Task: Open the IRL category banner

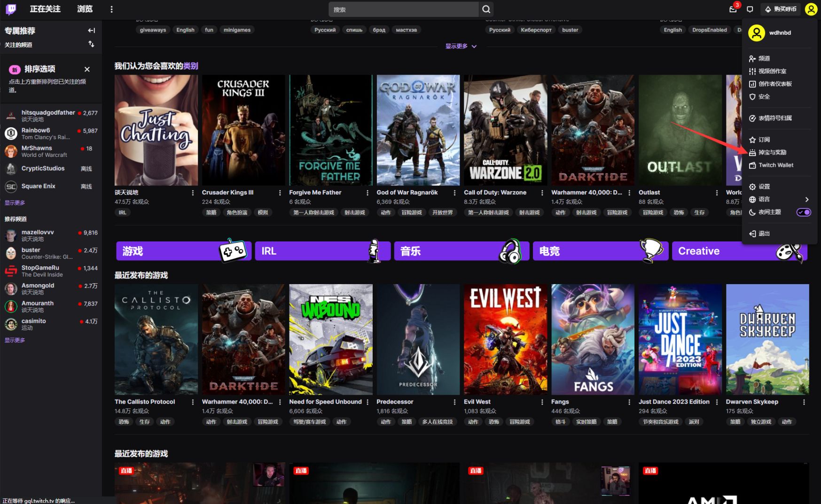Action: tap(322, 251)
